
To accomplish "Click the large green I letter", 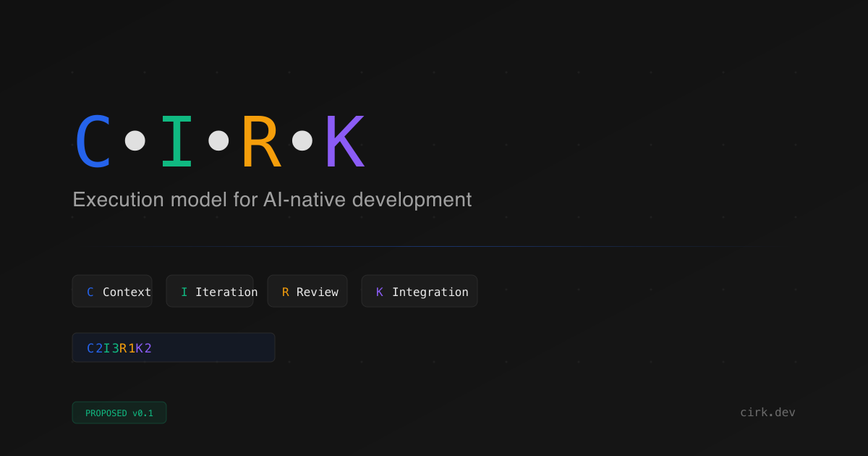I will (176, 142).
